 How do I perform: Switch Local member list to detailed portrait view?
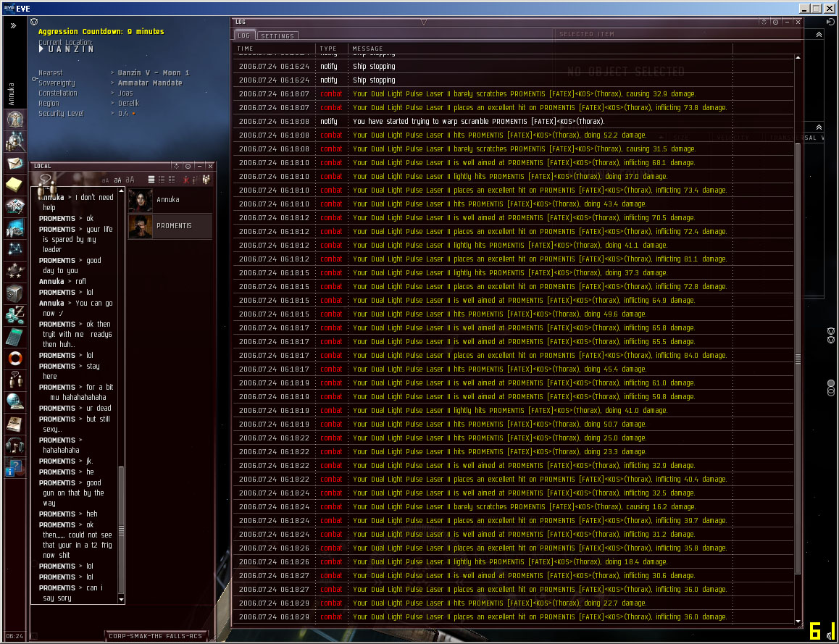[172, 180]
